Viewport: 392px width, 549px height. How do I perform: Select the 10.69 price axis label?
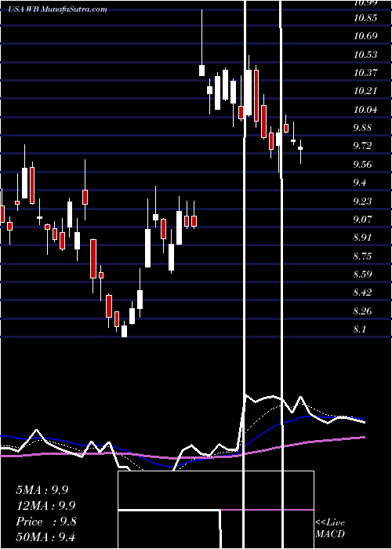click(365, 36)
